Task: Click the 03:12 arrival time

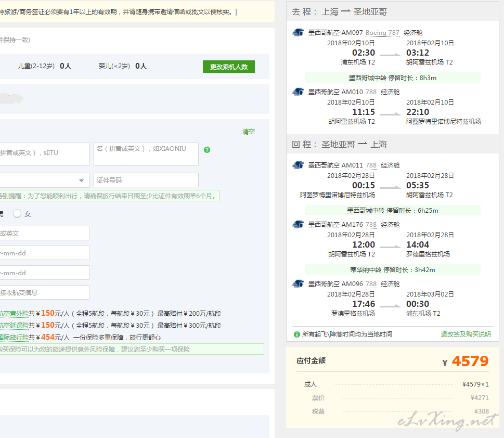Action: 418,53
